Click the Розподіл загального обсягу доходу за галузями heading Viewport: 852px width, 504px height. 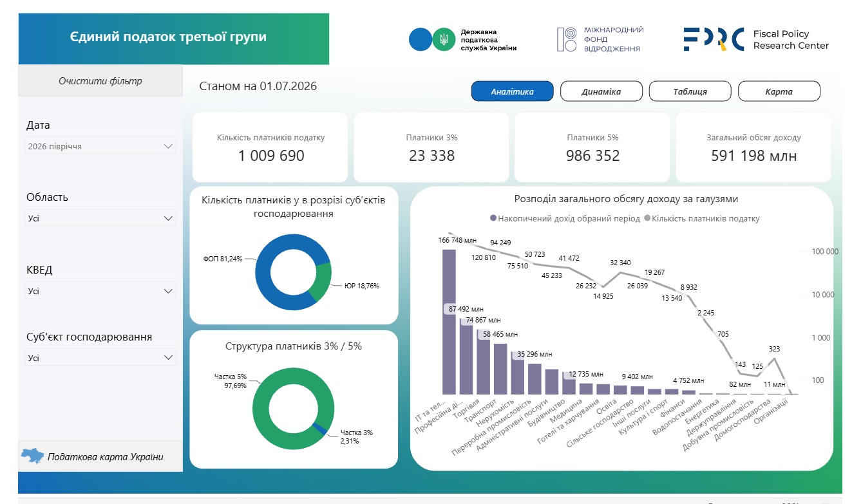[626, 199]
